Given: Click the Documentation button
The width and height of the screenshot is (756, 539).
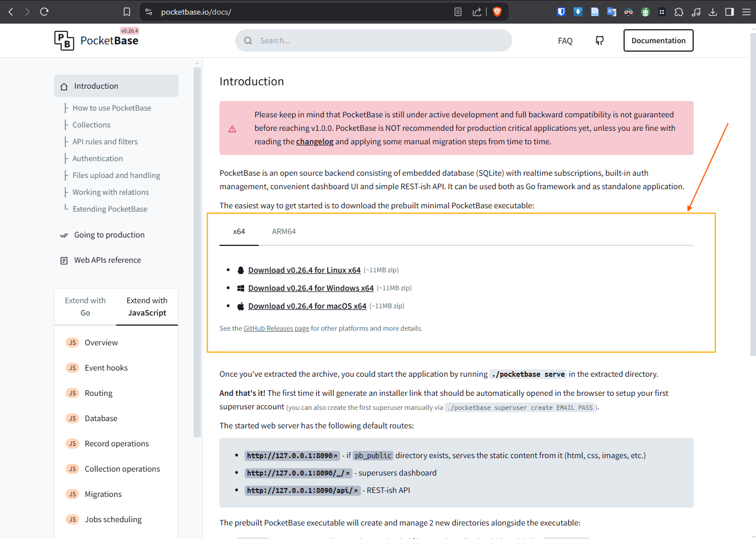Looking at the screenshot, I should coord(658,40).
